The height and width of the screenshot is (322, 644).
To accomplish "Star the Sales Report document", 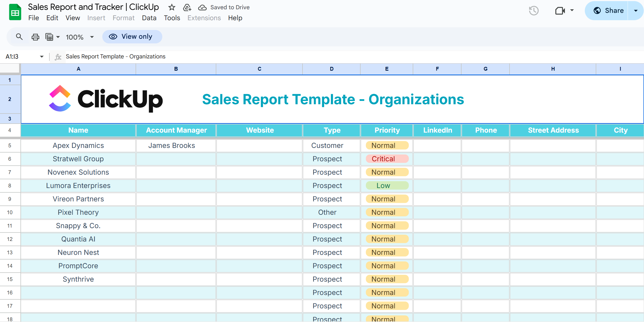I will click(172, 7).
